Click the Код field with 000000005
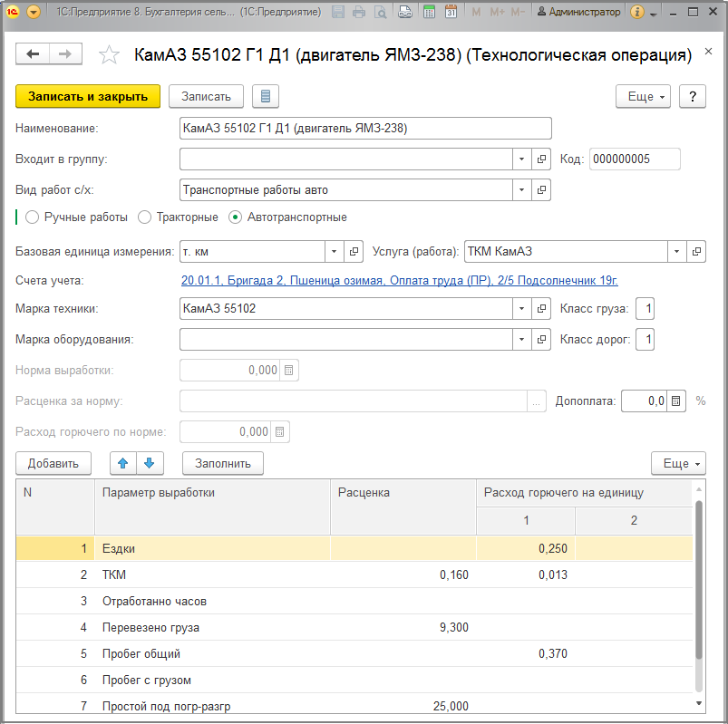The image size is (728, 724). coord(635,159)
